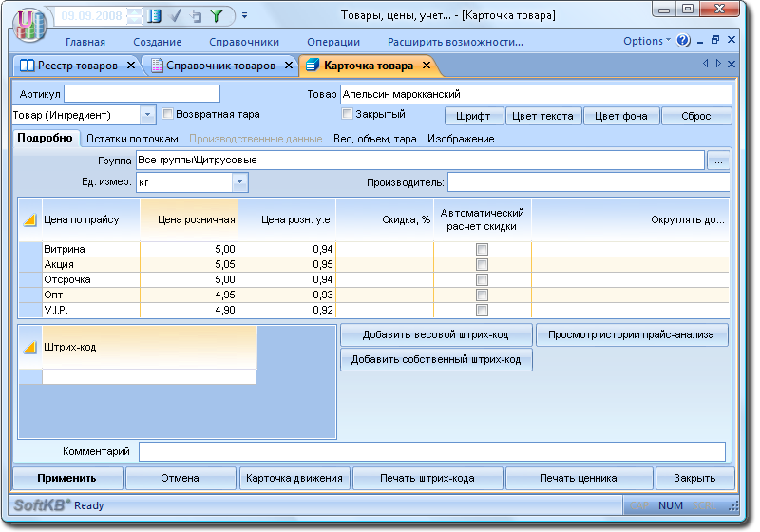Toggle auto discount checkbox for Витрина

click(482, 249)
